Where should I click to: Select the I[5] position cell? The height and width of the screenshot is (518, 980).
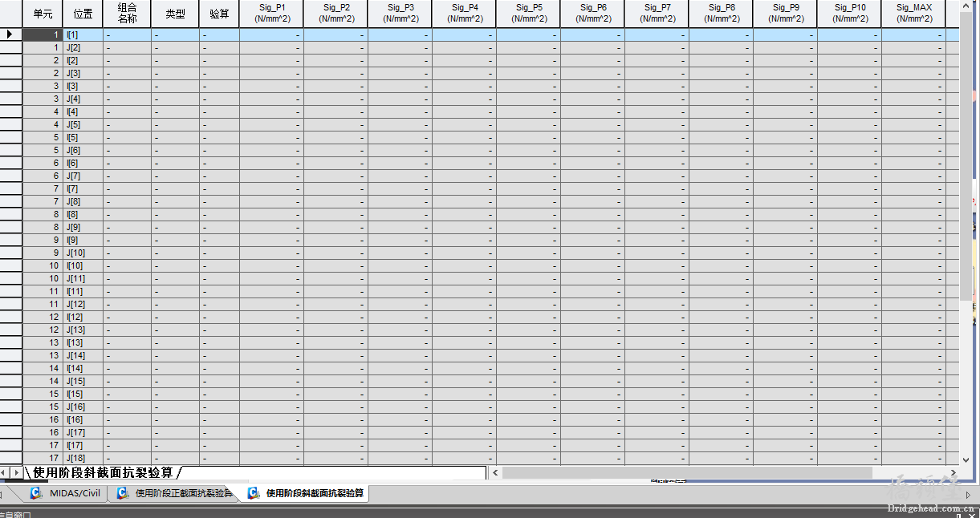(83, 137)
